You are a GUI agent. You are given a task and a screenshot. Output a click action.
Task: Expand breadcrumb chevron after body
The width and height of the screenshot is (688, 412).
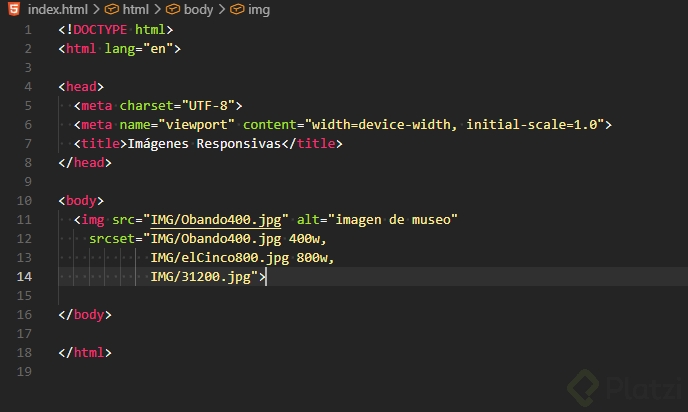point(222,9)
